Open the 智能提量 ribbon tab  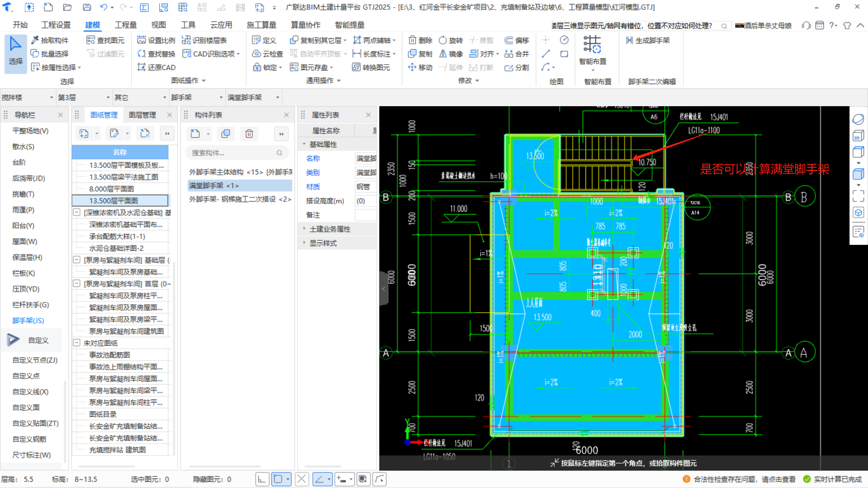(349, 25)
